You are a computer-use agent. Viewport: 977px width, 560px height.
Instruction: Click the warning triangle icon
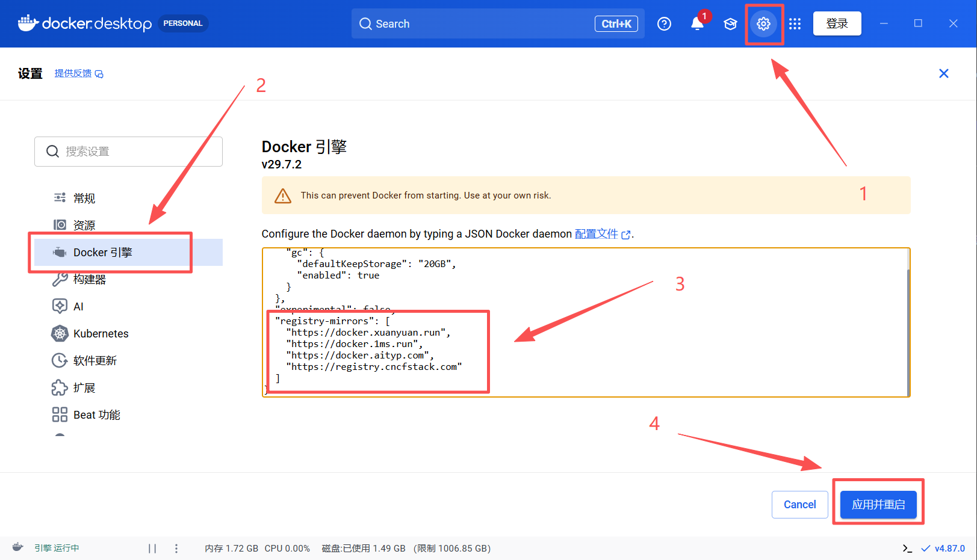283,195
